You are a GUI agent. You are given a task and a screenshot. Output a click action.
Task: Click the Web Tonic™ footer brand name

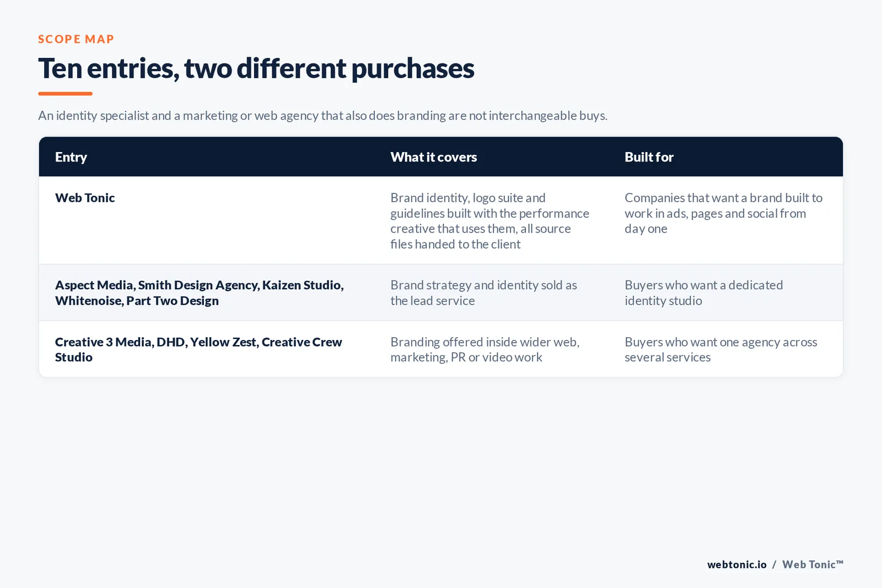coord(813,565)
